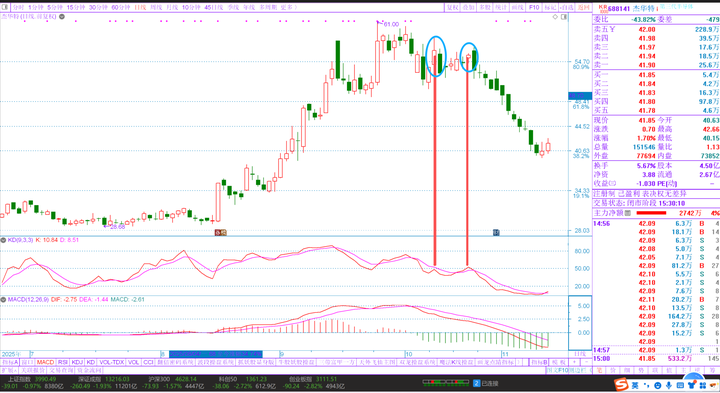Click the diamond icon at chart top-right
This screenshot has height=393, width=720.
(x=555, y=17)
